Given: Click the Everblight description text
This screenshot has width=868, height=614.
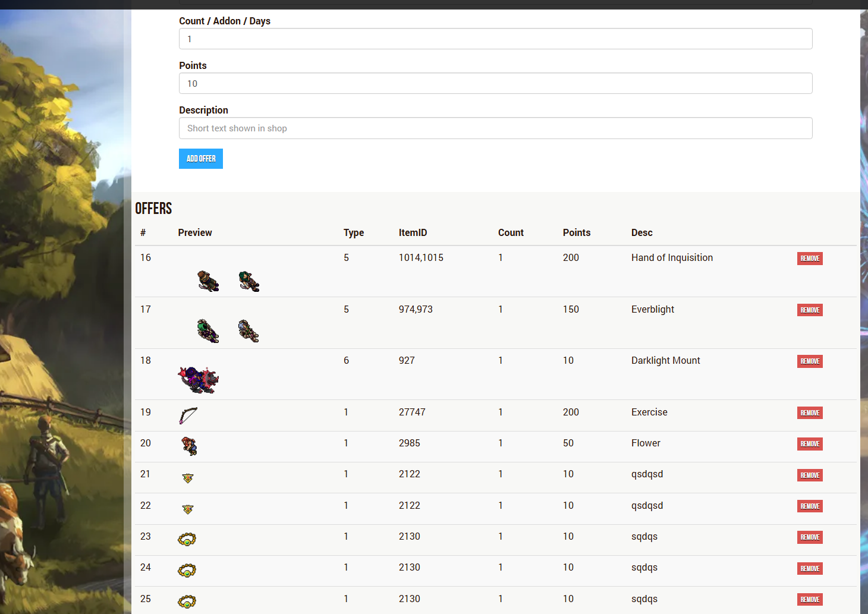Looking at the screenshot, I should [653, 309].
